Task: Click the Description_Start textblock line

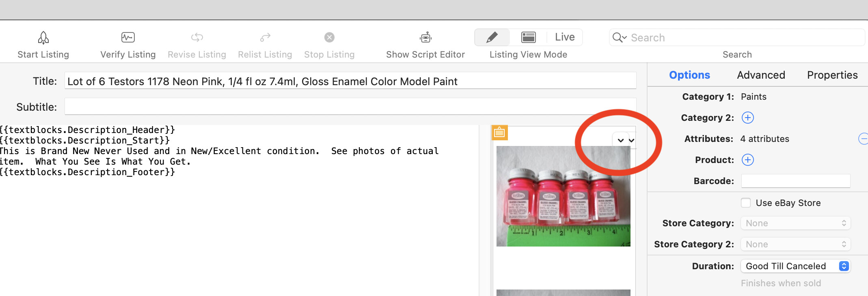Action: pyautogui.click(x=85, y=140)
